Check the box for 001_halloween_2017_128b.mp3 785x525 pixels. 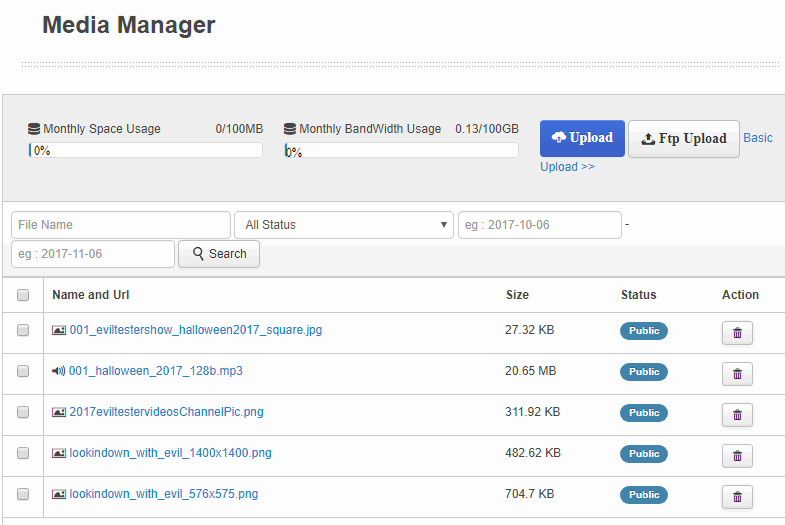23,371
